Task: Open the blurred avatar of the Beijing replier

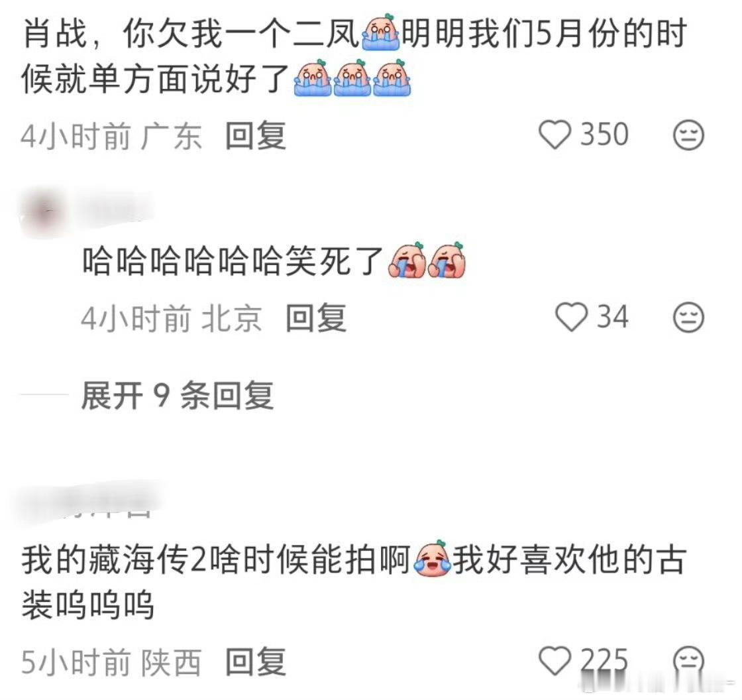Action: click(x=44, y=215)
